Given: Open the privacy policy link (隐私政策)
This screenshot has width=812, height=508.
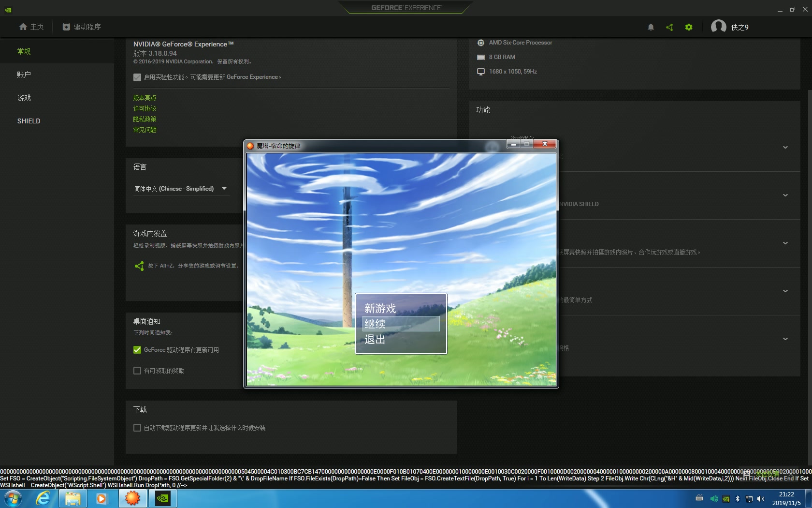Looking at the screenshot, I should tap(145, 119).
